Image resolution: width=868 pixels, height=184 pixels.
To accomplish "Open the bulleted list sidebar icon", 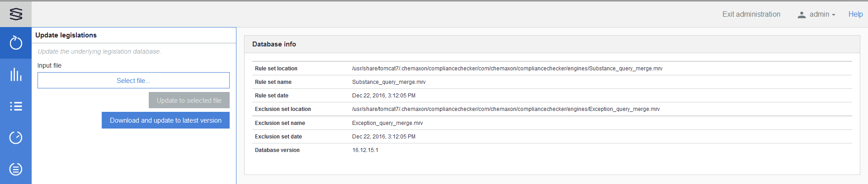I will pos(16,106).
